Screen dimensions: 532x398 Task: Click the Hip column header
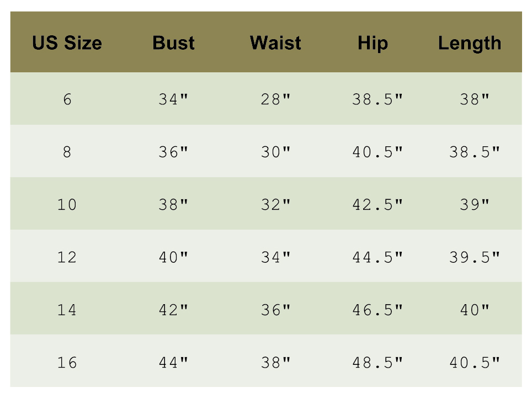(373, 43)
